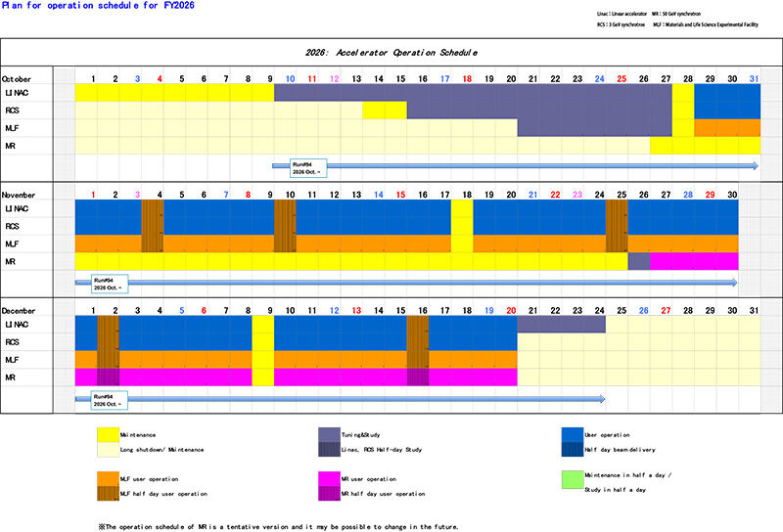Select the October month label

click(16, 79)
